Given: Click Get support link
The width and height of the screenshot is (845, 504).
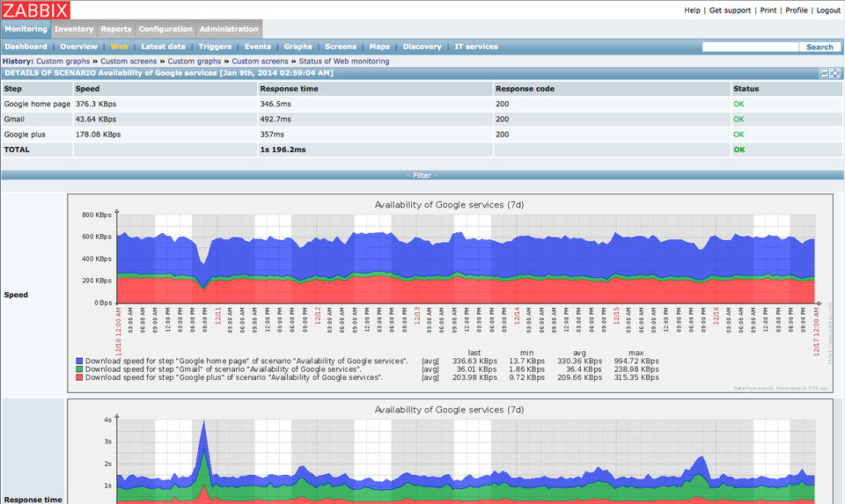Looking at the screenshot, I should [x=731, y=11].
